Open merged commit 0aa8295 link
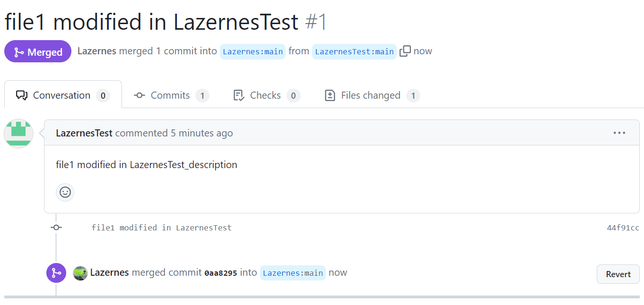 221,273
